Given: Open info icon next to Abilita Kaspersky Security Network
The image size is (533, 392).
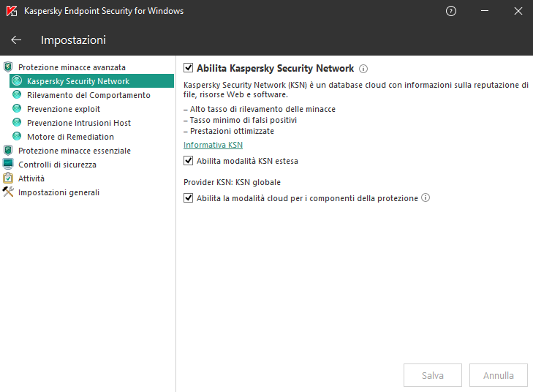Looking at the screenshot, I should point(363,69).
